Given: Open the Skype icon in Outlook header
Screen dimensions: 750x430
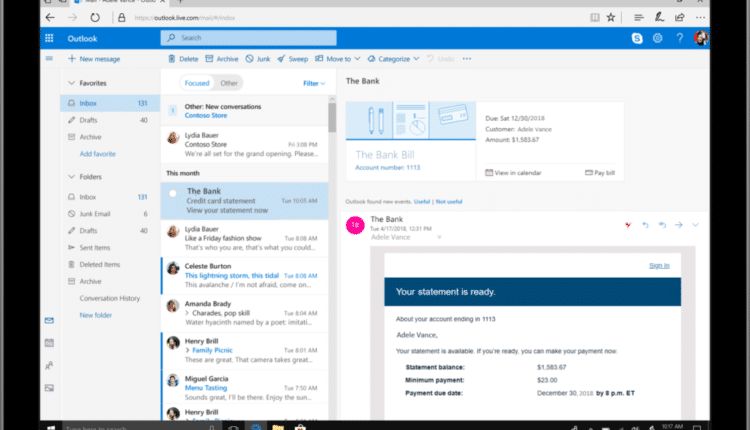Looking at the screenshot, I should pos(637,38).
